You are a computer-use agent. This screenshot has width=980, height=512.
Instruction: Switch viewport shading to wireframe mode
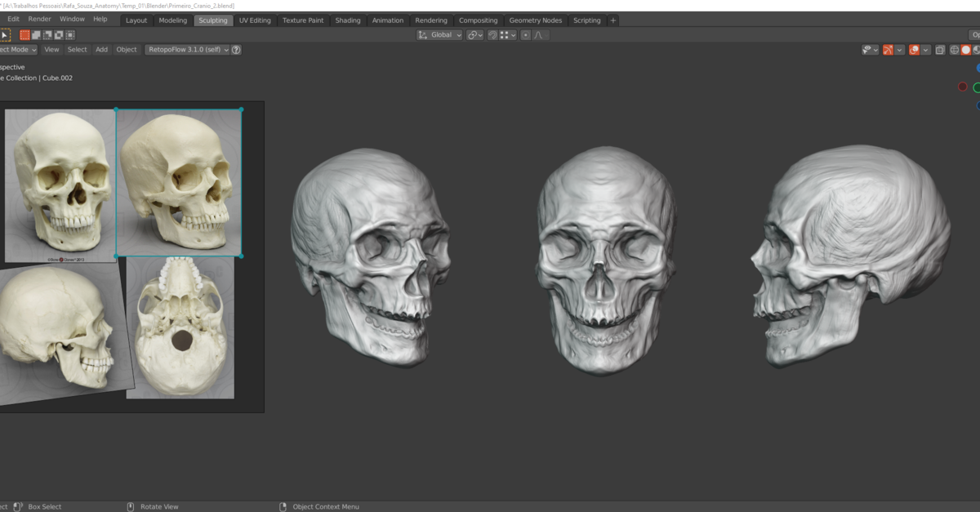pos(955,50)
